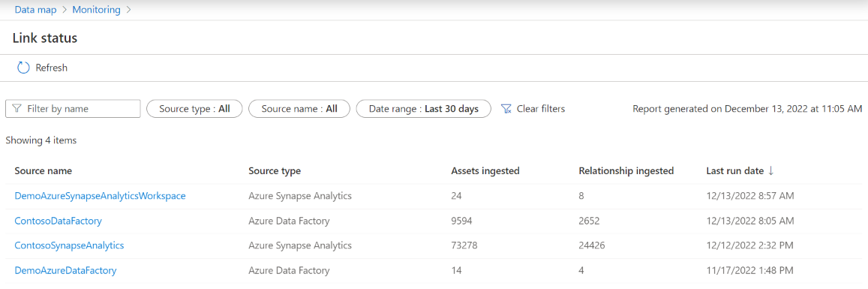
Task: Click the Refresh circular arrow icon
Action: click(x=23, y=68)
